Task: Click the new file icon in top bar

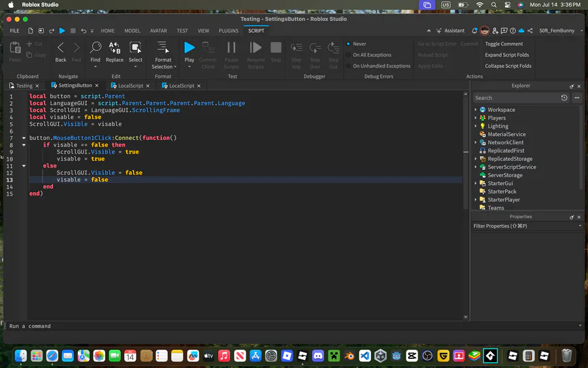Action: coord(30,31)
